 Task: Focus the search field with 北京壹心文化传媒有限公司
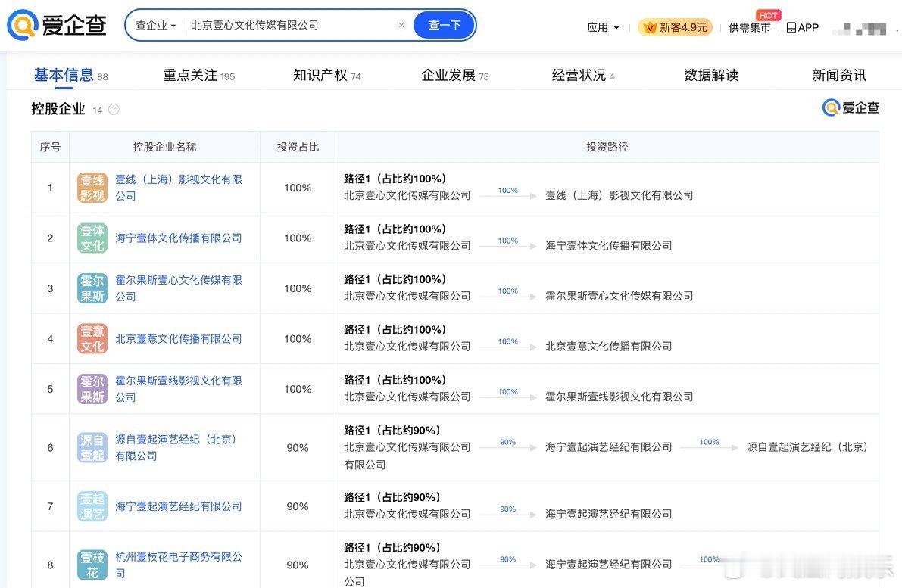point(291,25)
